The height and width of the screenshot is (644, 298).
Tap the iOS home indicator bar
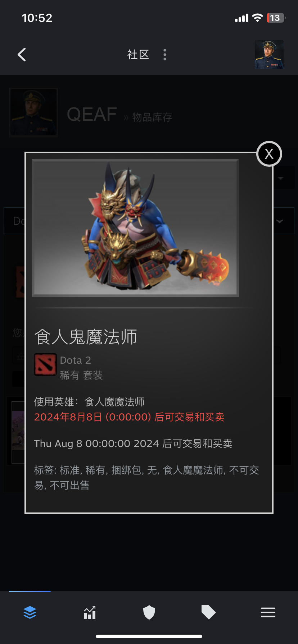(x=149, y=636)
